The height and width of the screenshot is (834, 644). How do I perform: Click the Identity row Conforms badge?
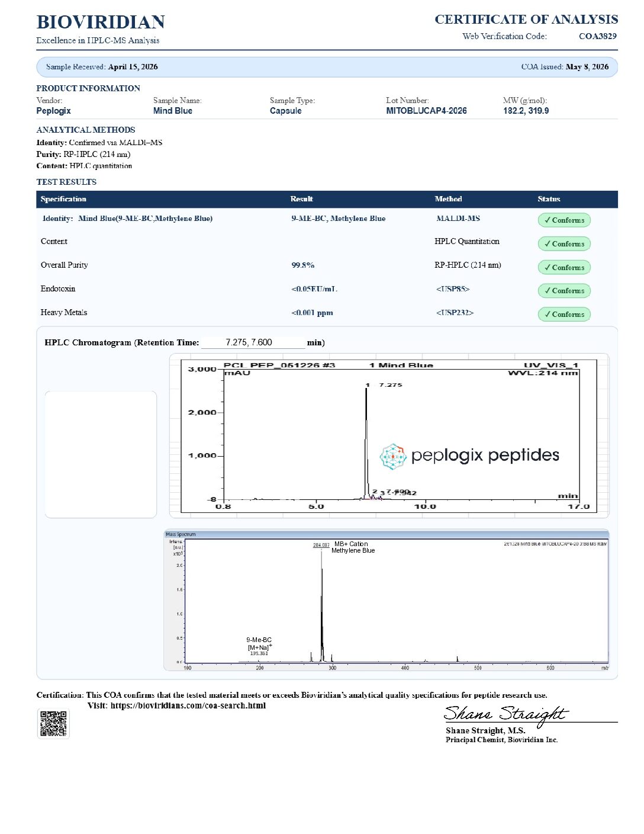pos(564,220)
